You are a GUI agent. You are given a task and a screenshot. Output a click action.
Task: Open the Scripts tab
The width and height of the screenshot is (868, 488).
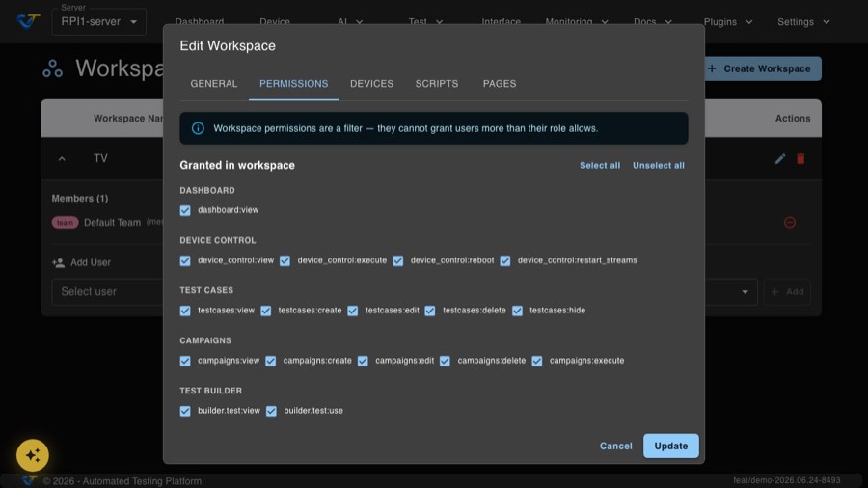437,84
